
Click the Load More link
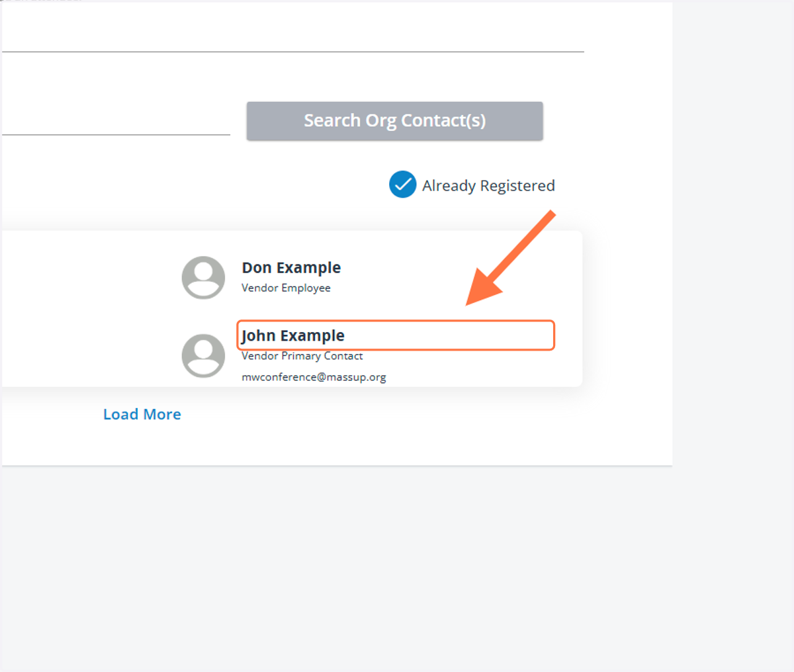(x=142, y=414)
